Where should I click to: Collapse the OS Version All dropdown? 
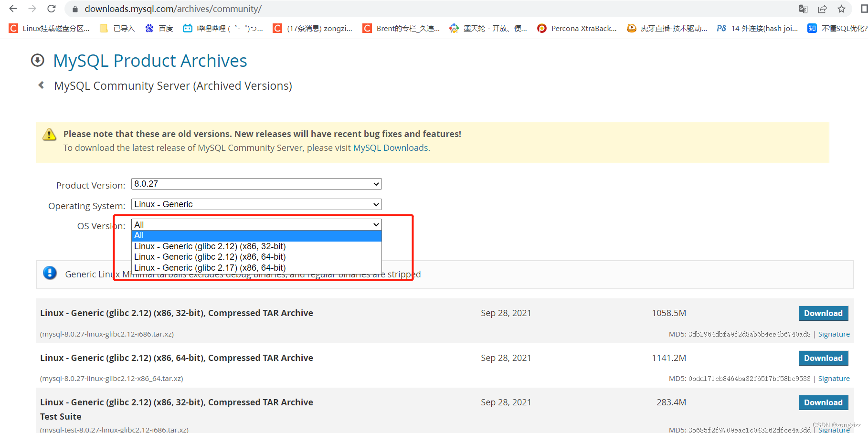coord(256,224)
